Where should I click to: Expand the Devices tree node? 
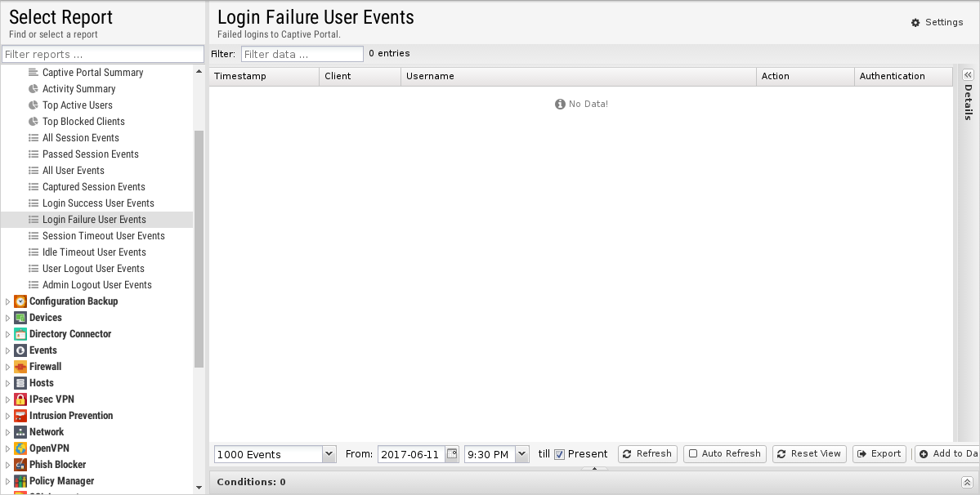coord(8,318)
